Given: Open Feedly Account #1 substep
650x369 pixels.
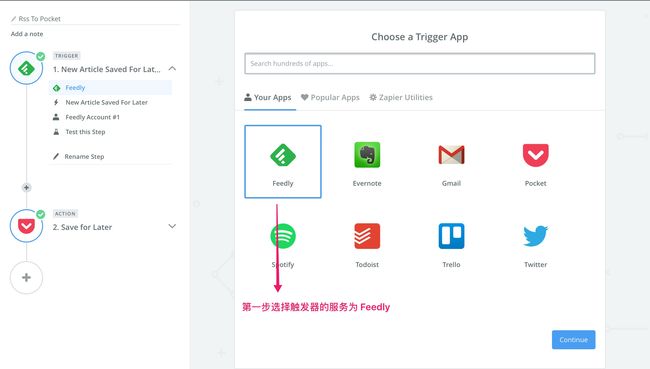Looking at the screenshot, I should 92,117.
